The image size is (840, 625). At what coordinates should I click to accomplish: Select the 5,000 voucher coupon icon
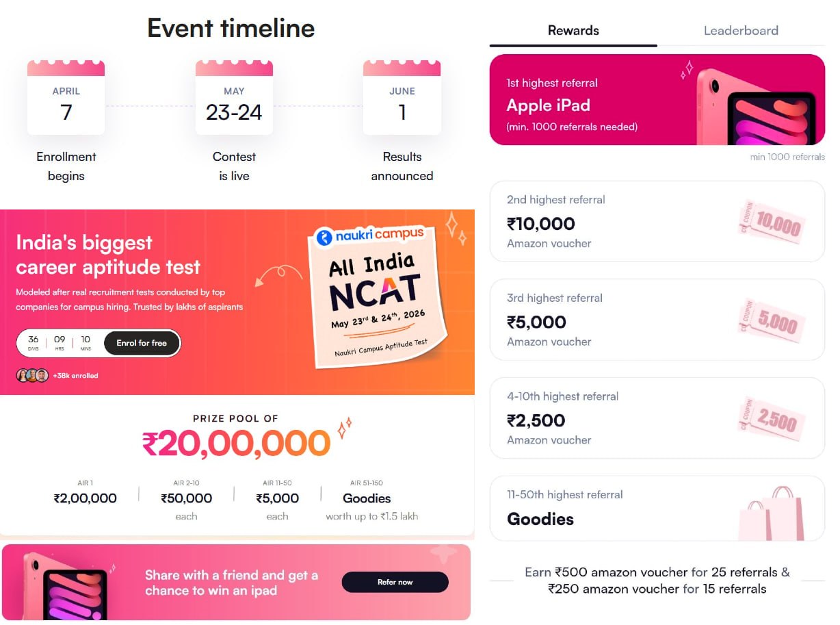click(771, 319)
